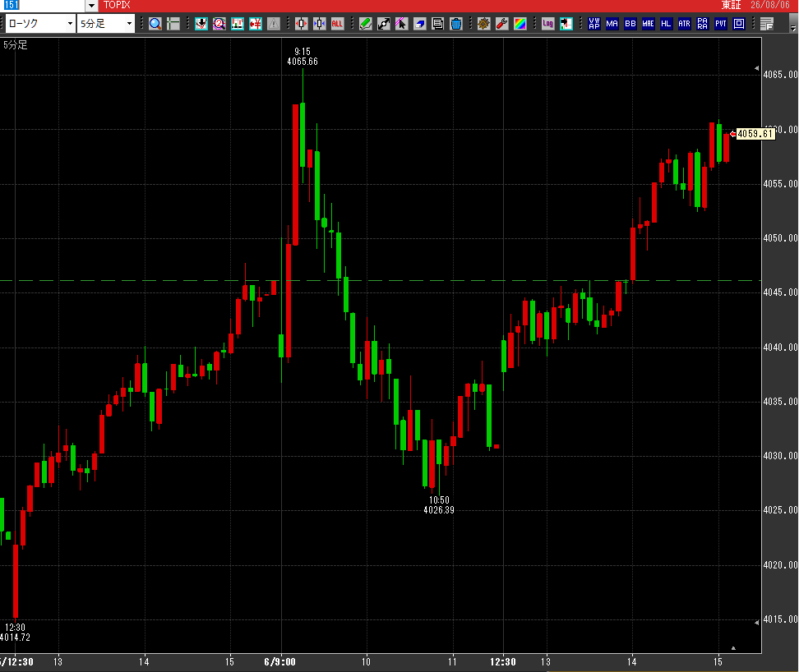799x672 pixels.
Task: Click the 4059.61 current price label
Action: 755,134
